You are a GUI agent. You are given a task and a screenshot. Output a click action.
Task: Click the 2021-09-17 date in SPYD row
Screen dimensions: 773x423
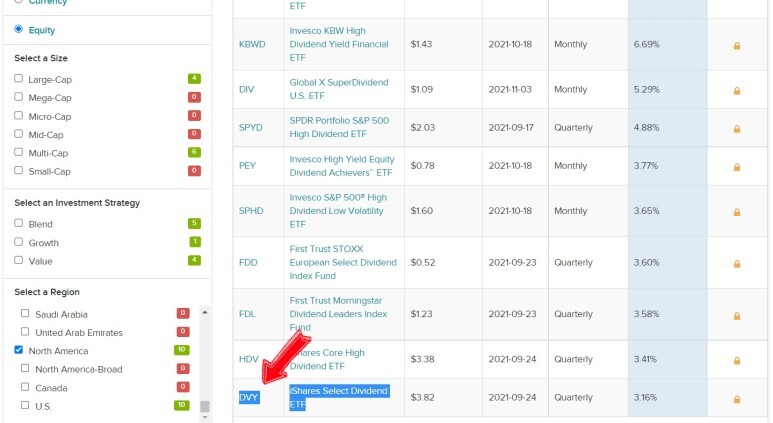pos(511,128)
